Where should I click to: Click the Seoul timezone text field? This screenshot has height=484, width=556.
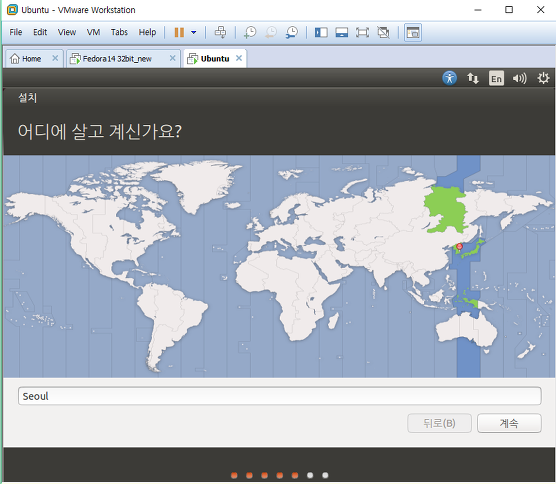coord(279,396)
